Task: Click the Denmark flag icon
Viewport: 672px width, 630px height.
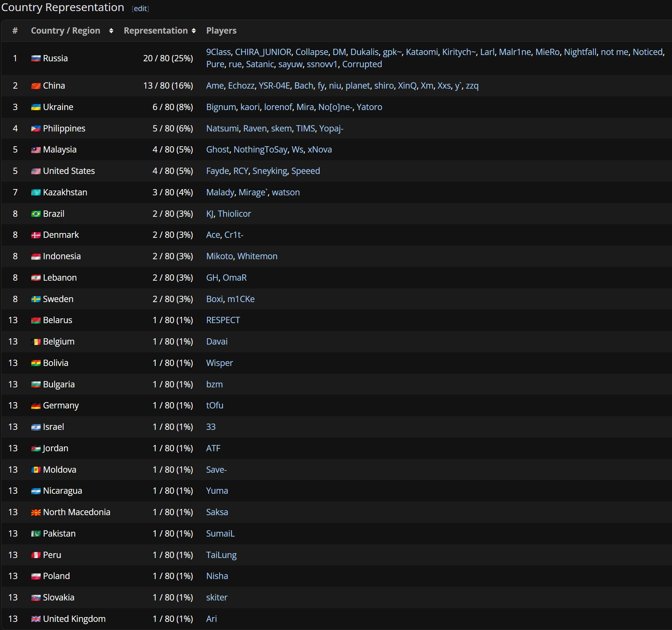Action: pyautogui.click(x=36, y=235)
